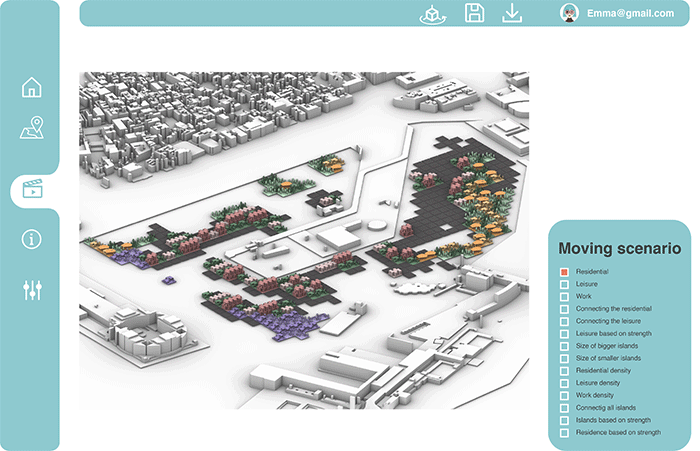Click the Emma@gmail.com account label

click(x=630, y=13)
